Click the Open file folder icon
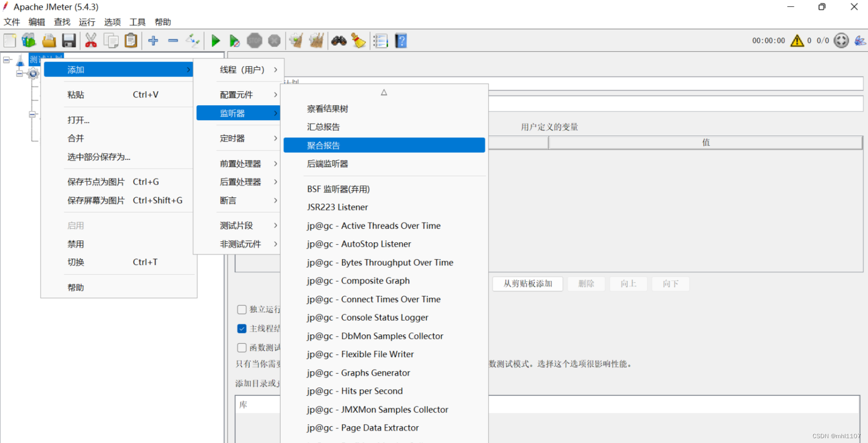The width and height of the screenshot is (868, 443). click(x=49, y=41)
